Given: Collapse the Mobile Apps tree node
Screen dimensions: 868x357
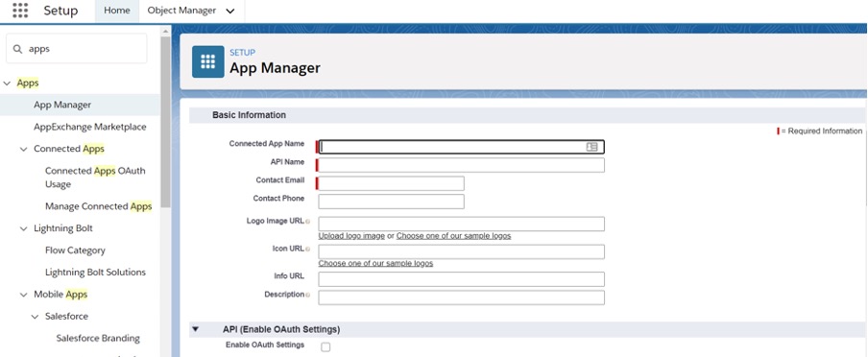Looking at the screenshot, I should tap(23, 295).
